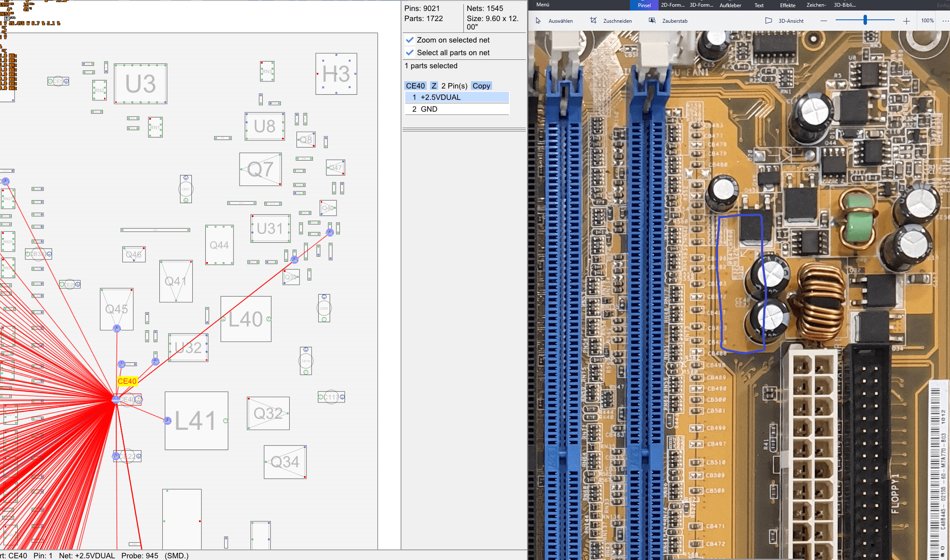Open the Menü expander in Paint 3D
Image resolution: width=950 pixels, height=560 pixels.
pyautogui.click(x=543, y=5)
